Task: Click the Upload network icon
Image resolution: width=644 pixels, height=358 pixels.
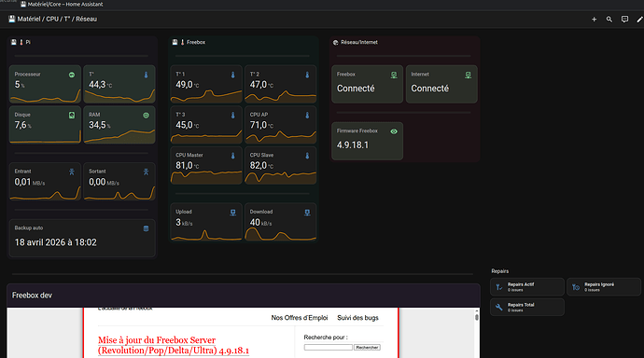Action: [233, 213]
